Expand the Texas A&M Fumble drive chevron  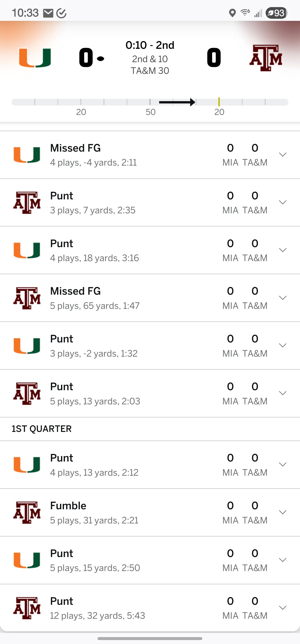click(282, 512)
